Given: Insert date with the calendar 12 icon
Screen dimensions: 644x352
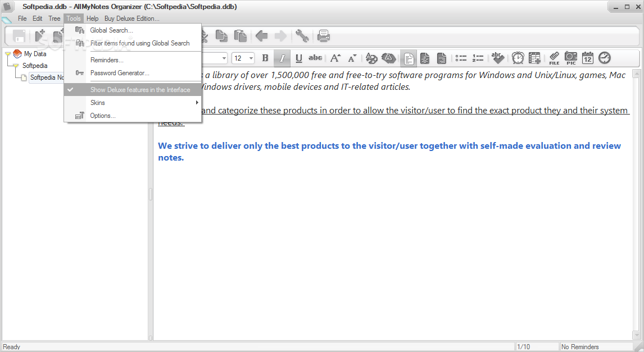Looking at the screenshot, I should click(588, 58).
